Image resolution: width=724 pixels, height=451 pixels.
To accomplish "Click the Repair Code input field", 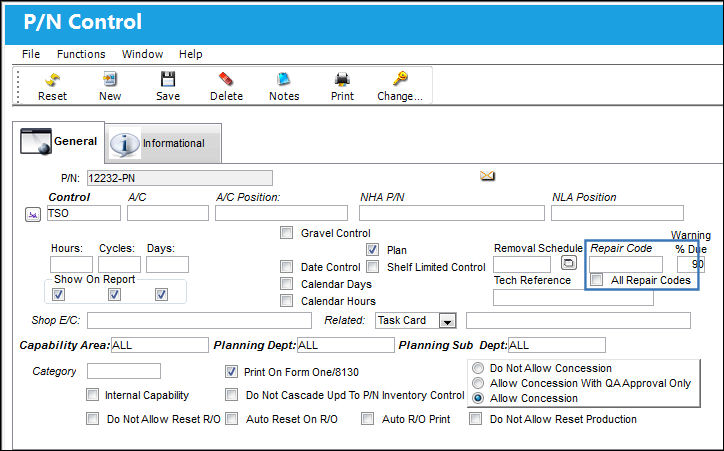I will pos(626,265).
